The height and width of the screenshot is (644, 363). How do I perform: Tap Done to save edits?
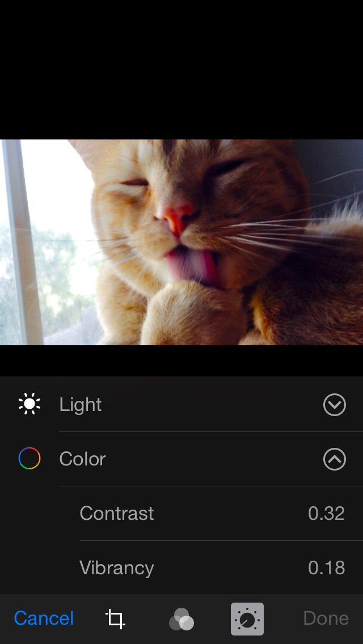(326, 618)
